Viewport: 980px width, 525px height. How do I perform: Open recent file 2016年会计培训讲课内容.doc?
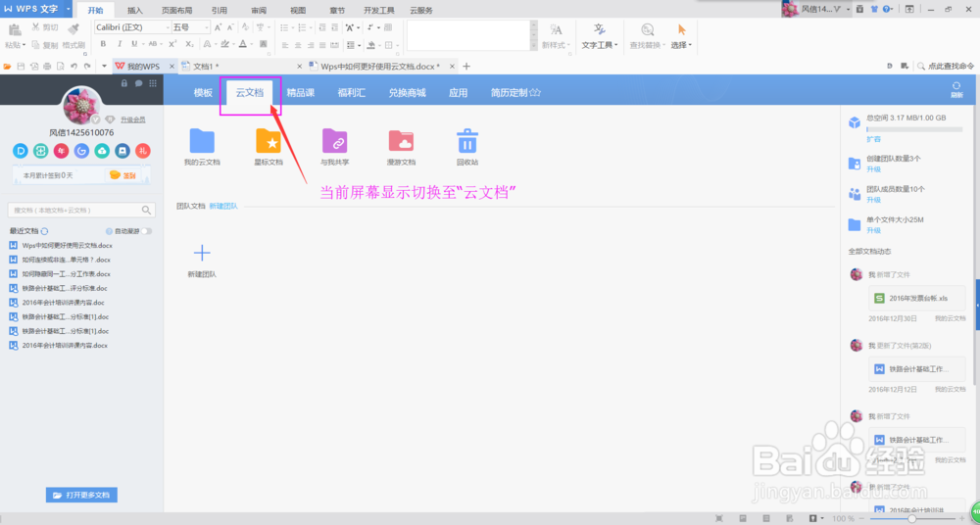(x=63, y=303)
